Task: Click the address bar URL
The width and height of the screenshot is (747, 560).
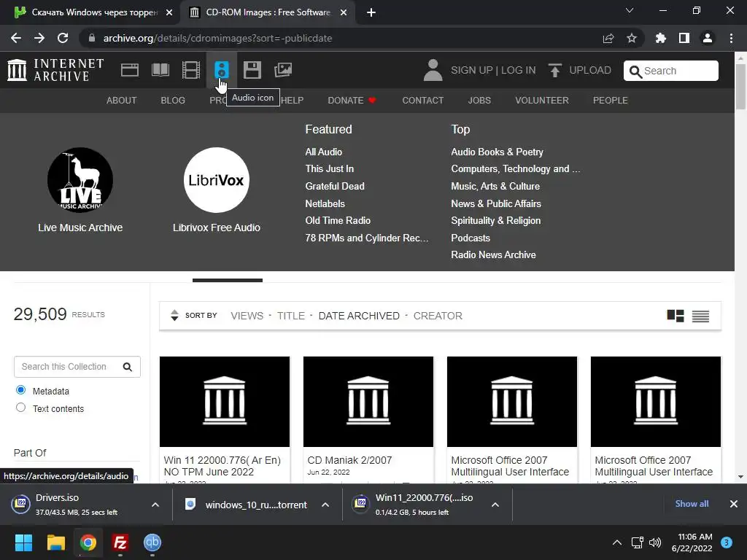Action: point(217,38)
